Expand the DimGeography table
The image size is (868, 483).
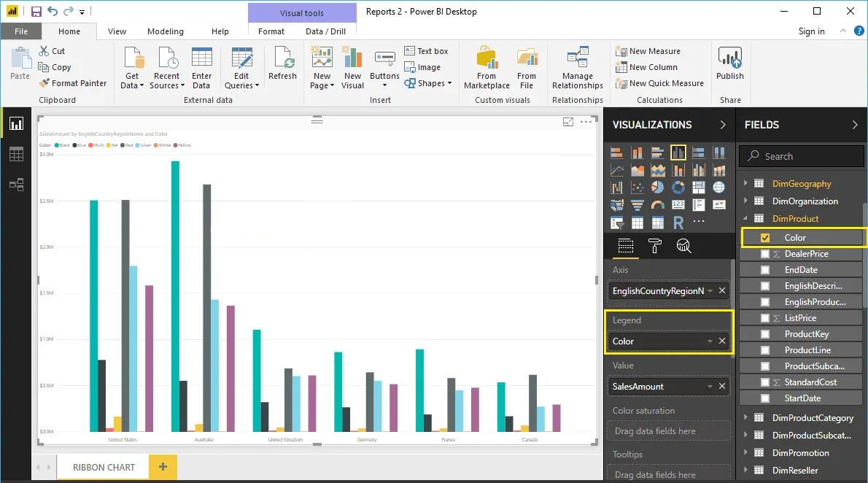[x=745, y=184]
